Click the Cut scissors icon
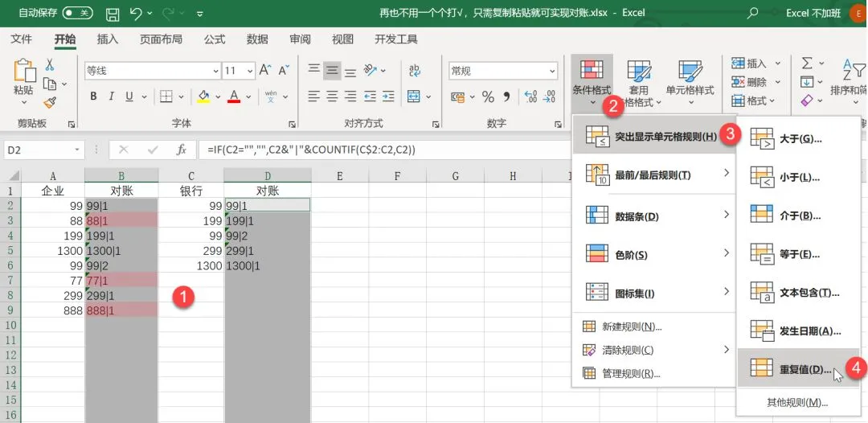The width and height of the screenshot is (868, 423). coord(49,65)
